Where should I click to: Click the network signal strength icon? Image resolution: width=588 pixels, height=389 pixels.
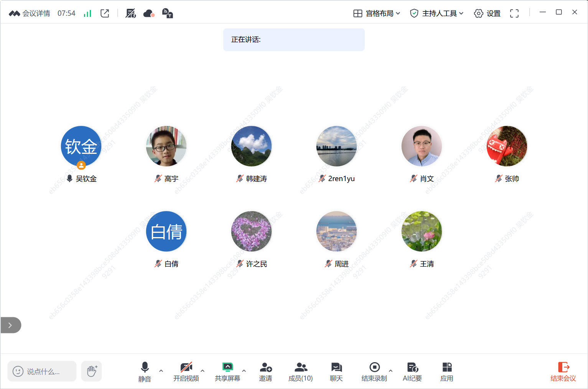click(x=88, y=13)
